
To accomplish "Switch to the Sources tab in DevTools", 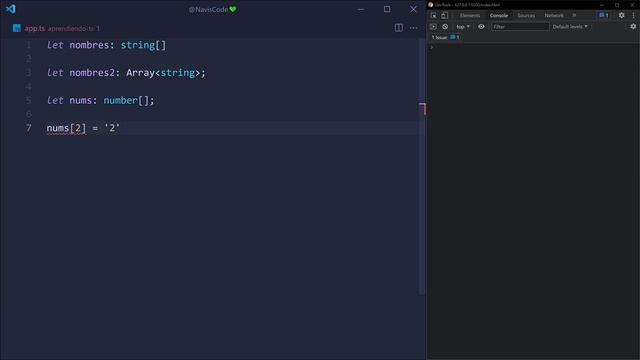I will (x=526, y=16).
